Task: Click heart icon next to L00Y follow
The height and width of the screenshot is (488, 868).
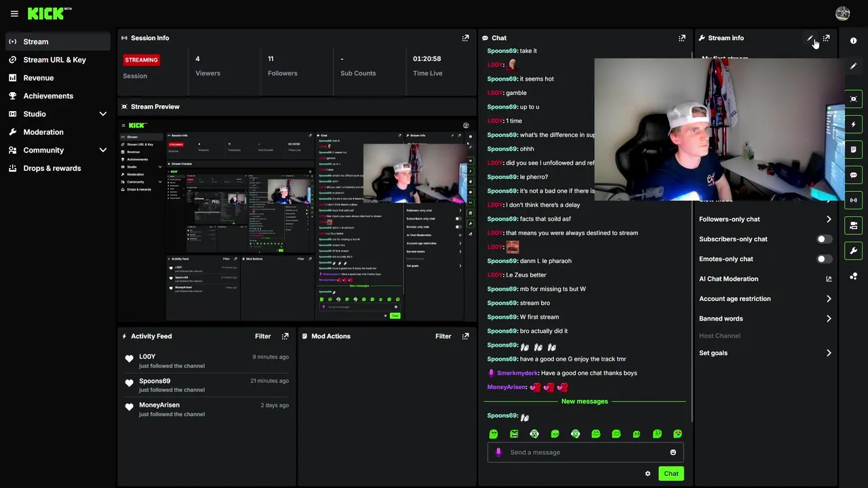Action: pyautogui.click(x=130, y=359)
